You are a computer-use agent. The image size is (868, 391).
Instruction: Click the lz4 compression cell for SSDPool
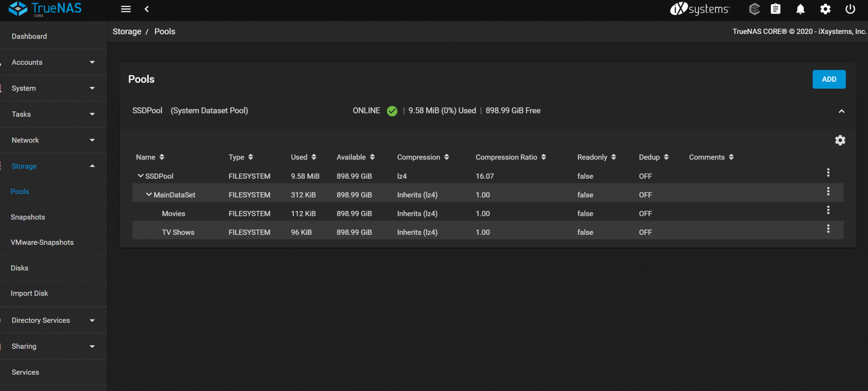pyautogui.click(x=402, y=176)
